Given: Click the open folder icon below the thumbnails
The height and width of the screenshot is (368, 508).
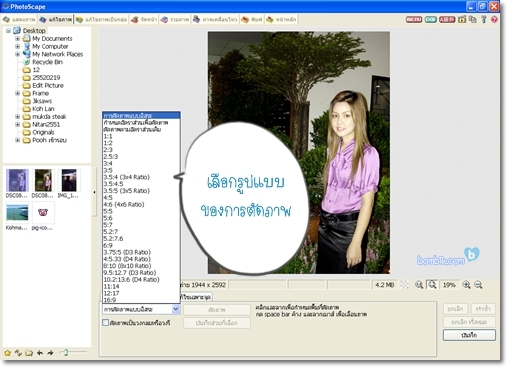Looking at the screenshot, I should pos(29,353).
